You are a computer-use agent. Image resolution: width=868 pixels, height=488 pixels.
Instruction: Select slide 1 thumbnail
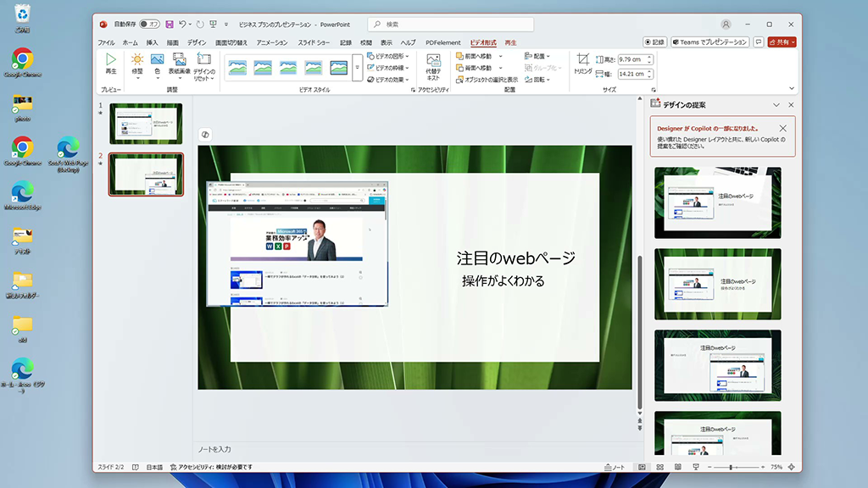tap(146, 124)
